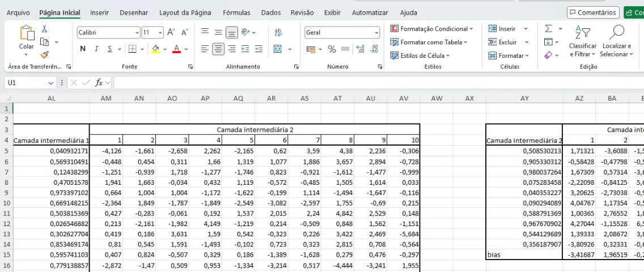Increase decimal places icon
This screenshot has height=272, width=644.
coord(360,49)
